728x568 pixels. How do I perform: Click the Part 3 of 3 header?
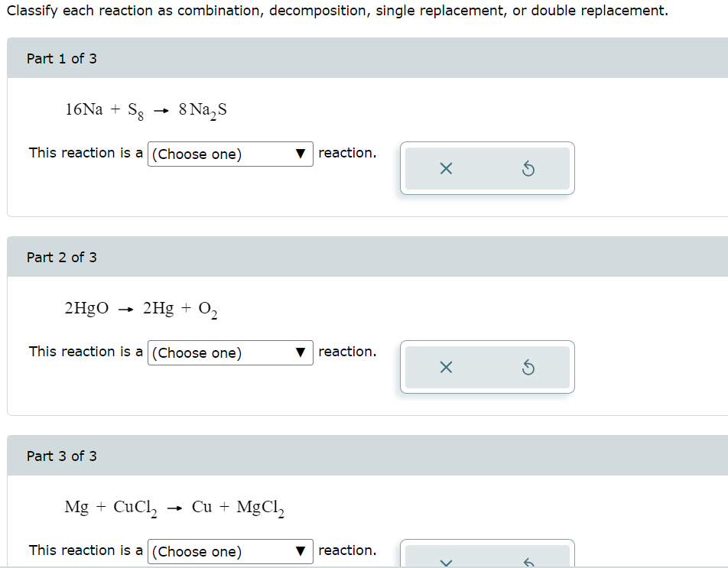[61, 456]
